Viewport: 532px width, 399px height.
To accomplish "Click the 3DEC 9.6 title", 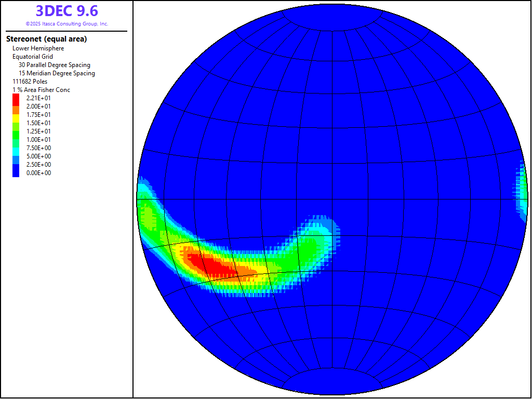I will pyautogui.click(x=66, y=10).
